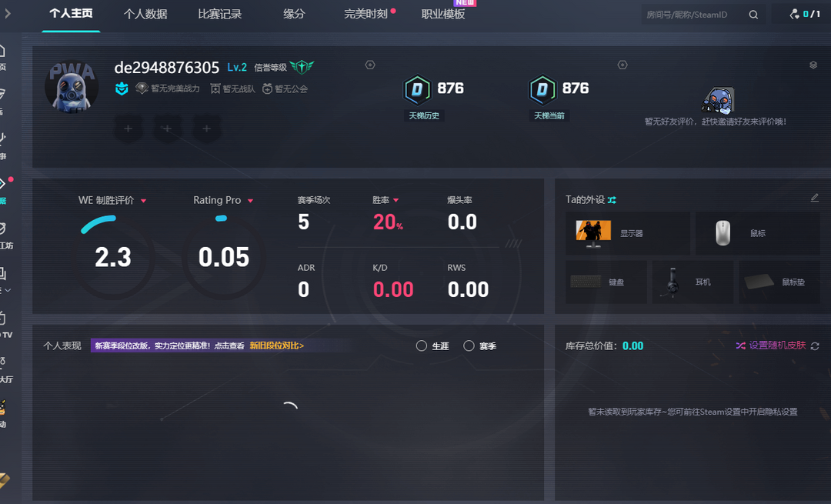Click the 新旧段位对比 link
The width and height of the screenshot is (831, 504).
click(x=276, y=346)
